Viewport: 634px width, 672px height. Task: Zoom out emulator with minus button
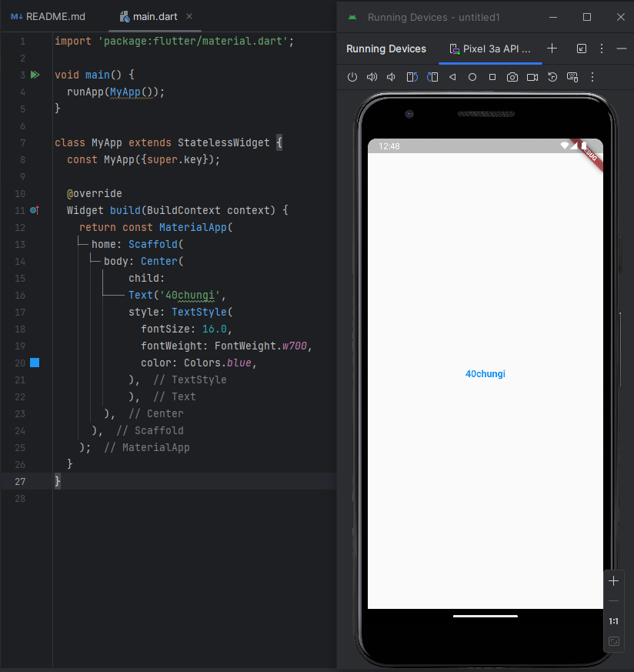pyautogui.click(x=613, y=601)
